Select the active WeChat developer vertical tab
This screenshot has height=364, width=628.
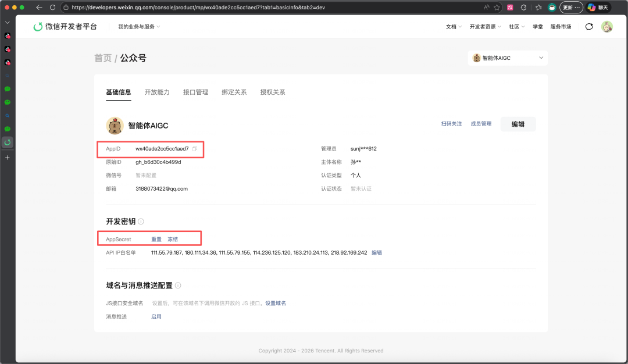coord(7,142)
